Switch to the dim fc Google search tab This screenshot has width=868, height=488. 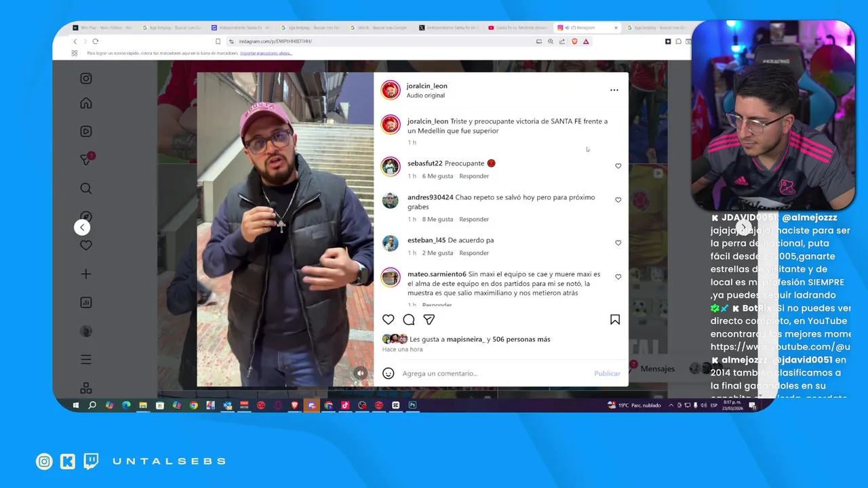(x=379, y=28)
